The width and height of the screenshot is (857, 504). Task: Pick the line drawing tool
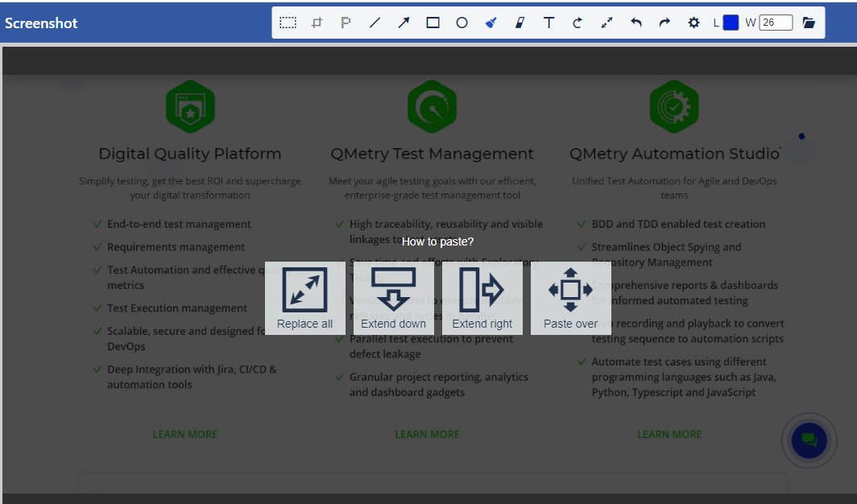pyautogui.click(x=375, y=23)
